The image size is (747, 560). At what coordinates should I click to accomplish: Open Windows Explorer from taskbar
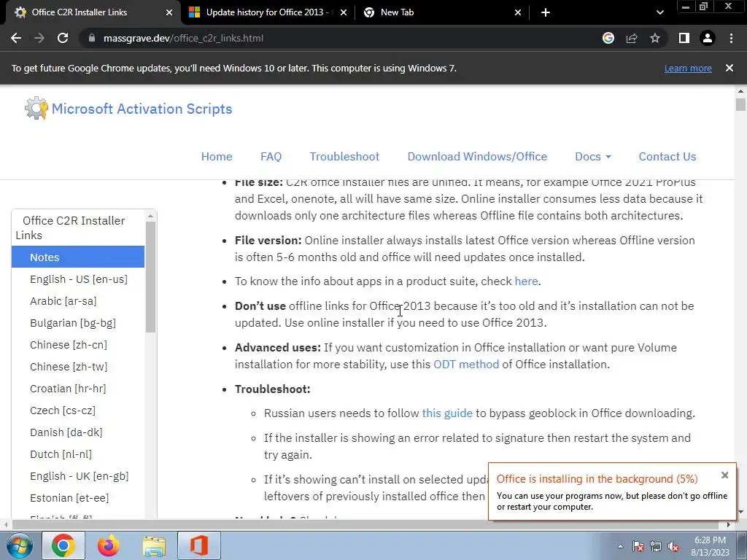(x=154, y=545)
